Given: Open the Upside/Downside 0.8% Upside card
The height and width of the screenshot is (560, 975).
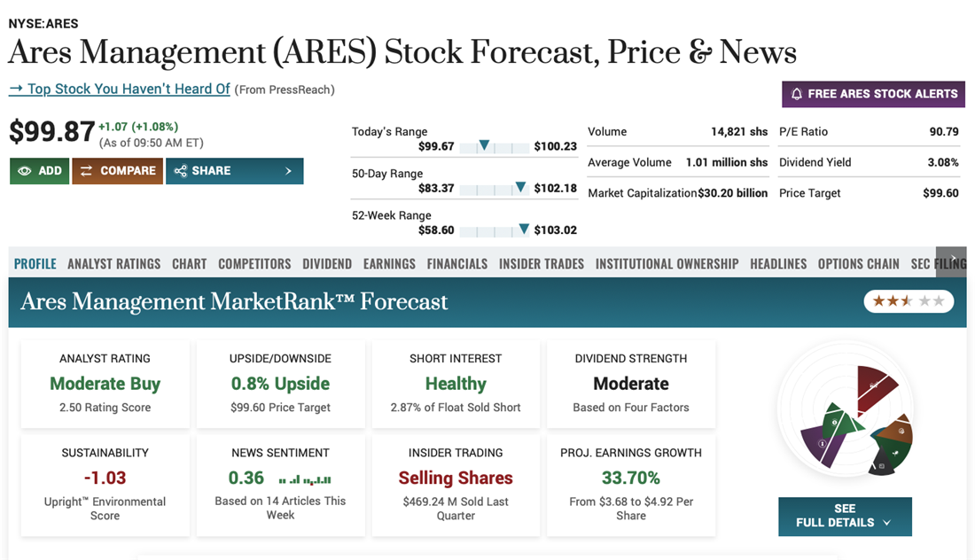Looking at the screenshot, I should point(280,384).
